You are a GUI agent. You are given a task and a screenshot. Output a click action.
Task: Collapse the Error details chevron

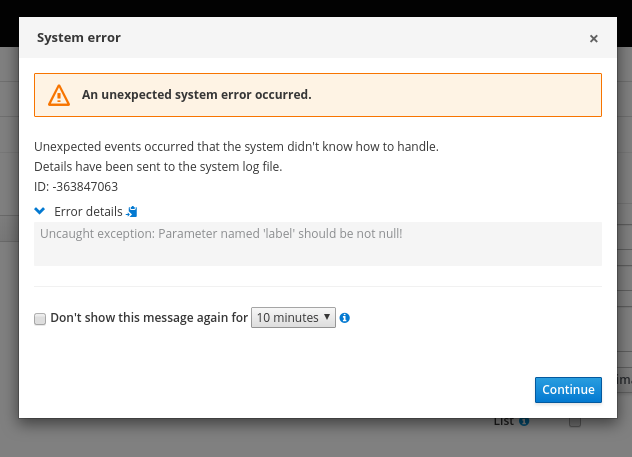click(40, 211)
